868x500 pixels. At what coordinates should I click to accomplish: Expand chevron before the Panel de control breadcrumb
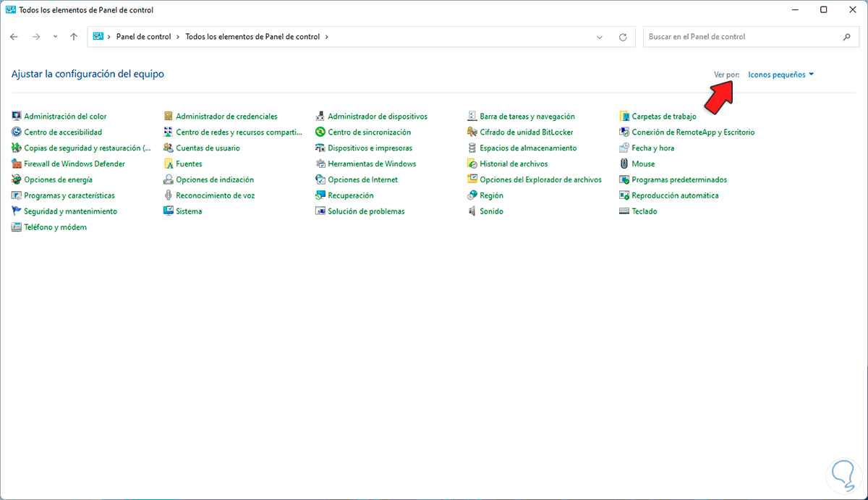point(109,37)
